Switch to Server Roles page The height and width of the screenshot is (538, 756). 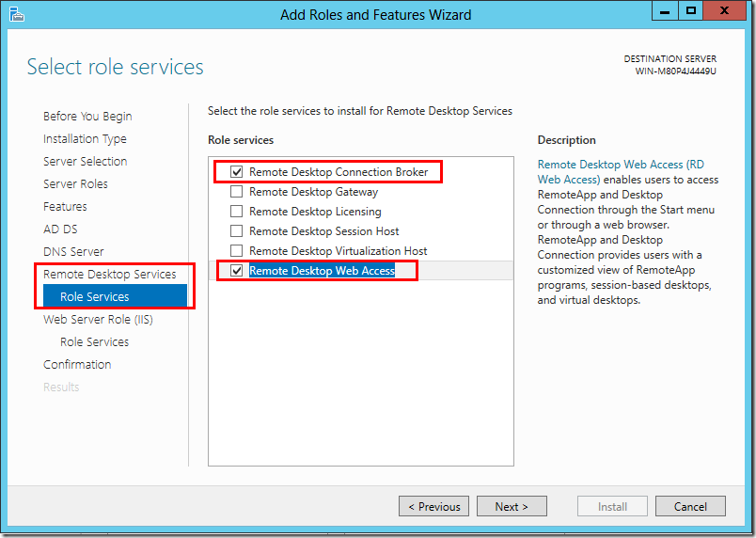pos(75,184)
